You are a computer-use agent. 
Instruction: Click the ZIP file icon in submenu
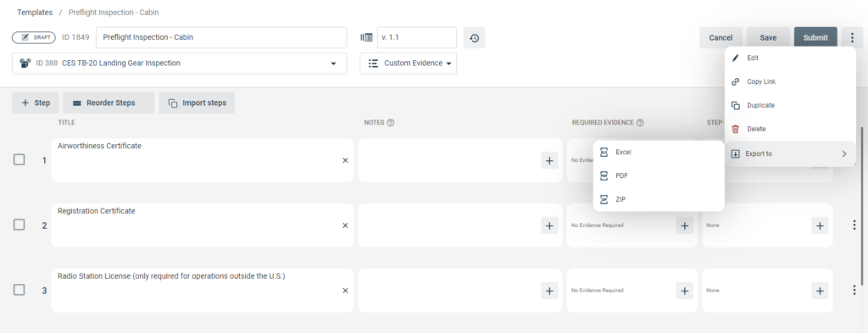[604, 199]
